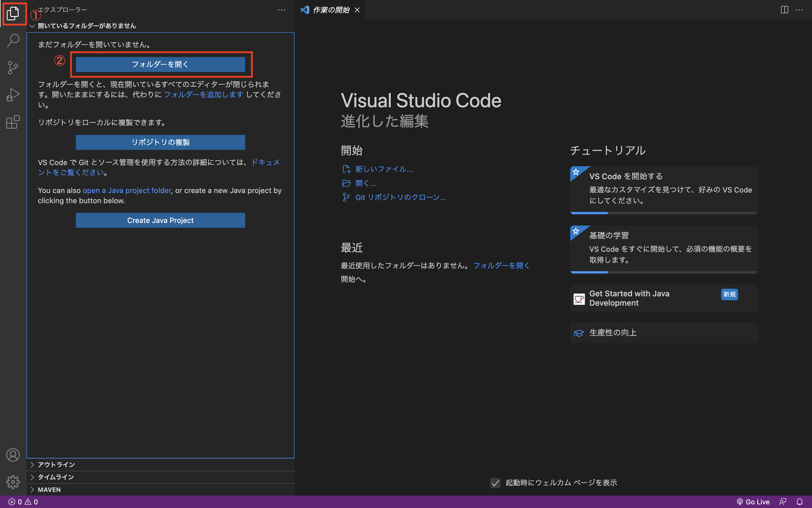812x508 pixels.
Task: Click the リポジトリの複製 button
Action: [x=160, y=142]
